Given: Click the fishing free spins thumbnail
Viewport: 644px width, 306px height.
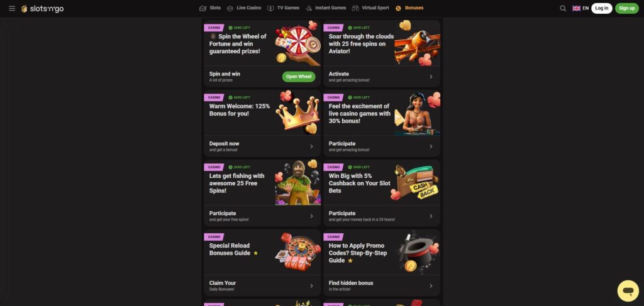Looking at the screenshot, I should 297,183.
